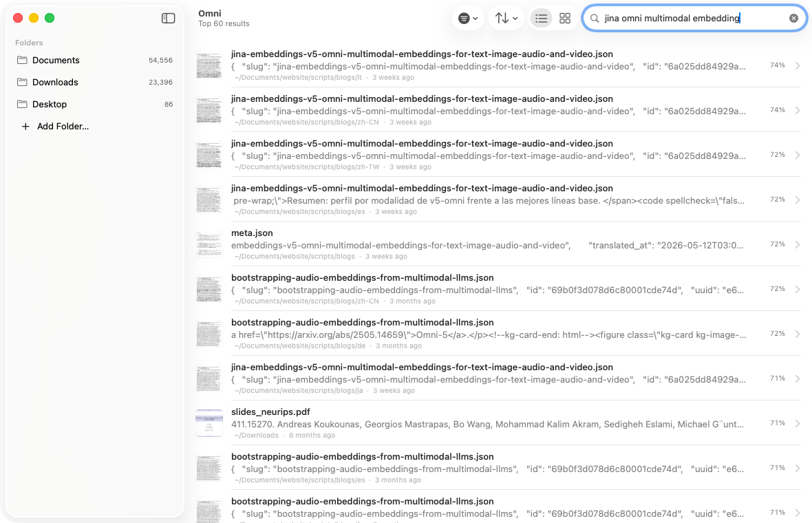
Task: Expand chevron on slides_neurips.pdf row
Action: point(798,424)
